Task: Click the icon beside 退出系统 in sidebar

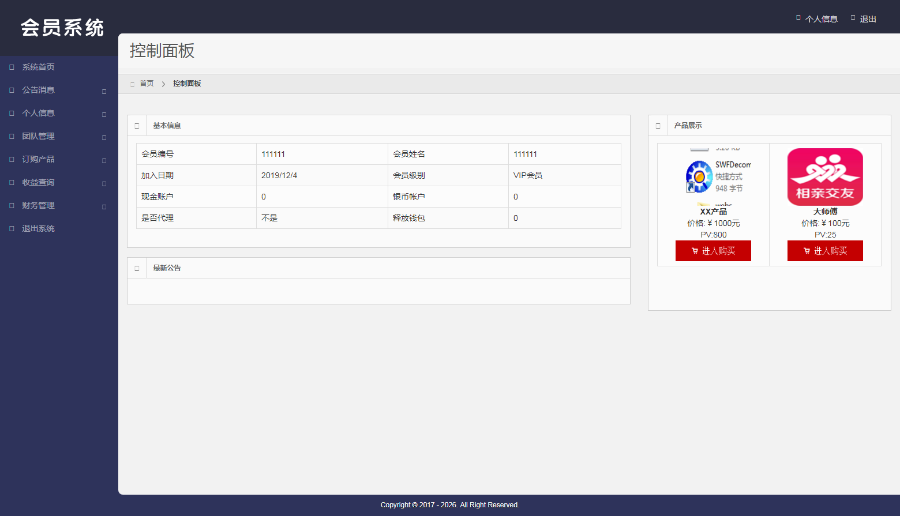Action: (11, 228)
